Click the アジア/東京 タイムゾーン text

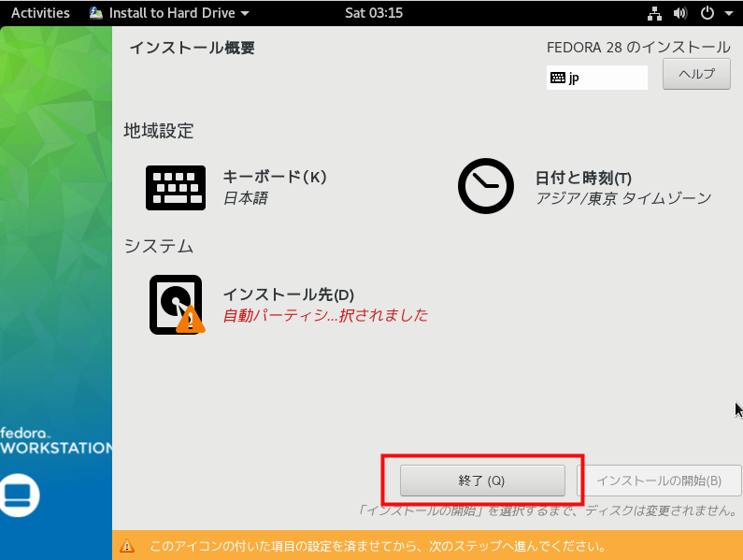[x=623, y=198]
